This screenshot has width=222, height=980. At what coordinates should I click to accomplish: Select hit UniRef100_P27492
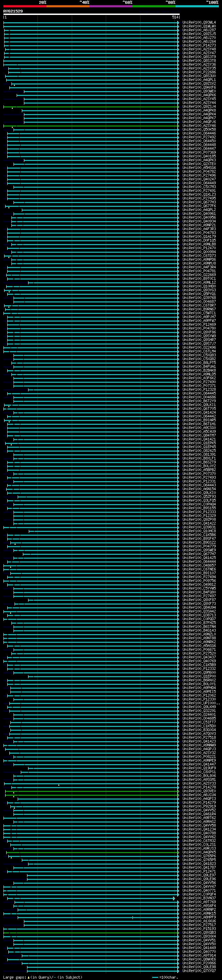pyautogui.click(x=199, y=137)
